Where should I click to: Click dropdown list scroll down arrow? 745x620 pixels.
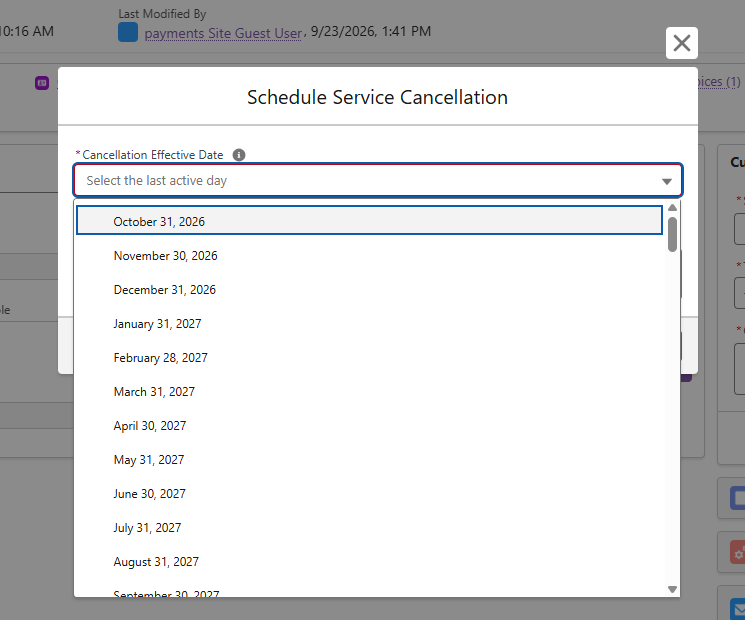(672, 589)
